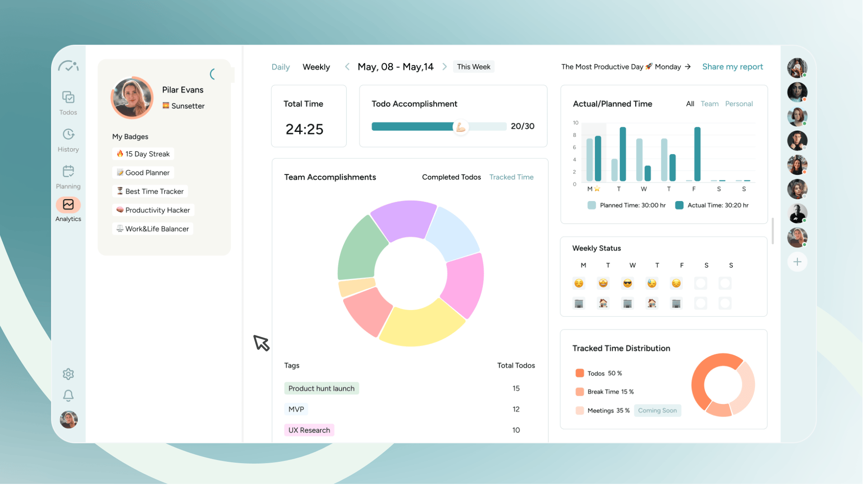Switch to Tracked Time tab
Screen dimensions: 868x488
point(511,177)
